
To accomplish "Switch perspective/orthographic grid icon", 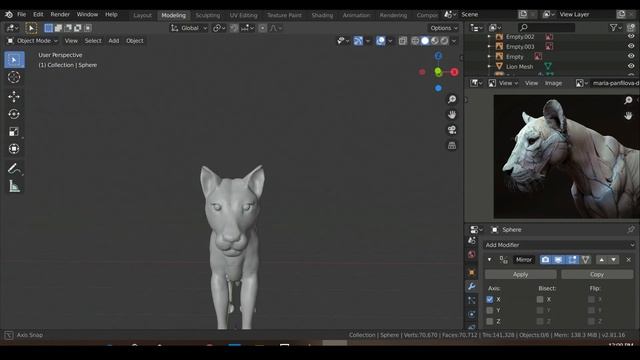I will [452, 145].
